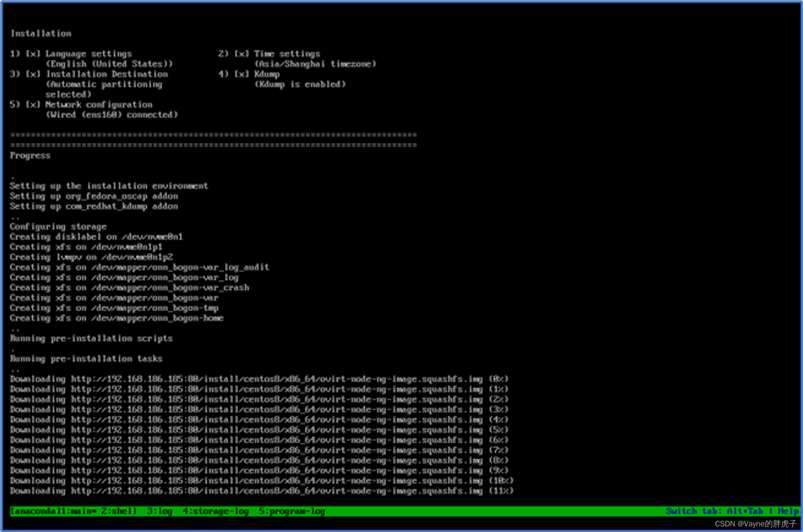Click 'Creating disklabel on /dev/nvme0n1' line
Viewport: 803px width, 532px height.
96,237
